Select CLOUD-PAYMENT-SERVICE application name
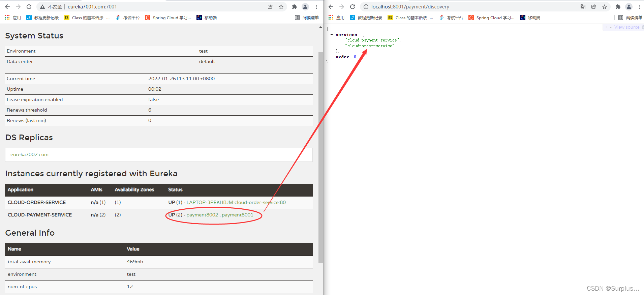The image size is (644, 295). point(40,215)
